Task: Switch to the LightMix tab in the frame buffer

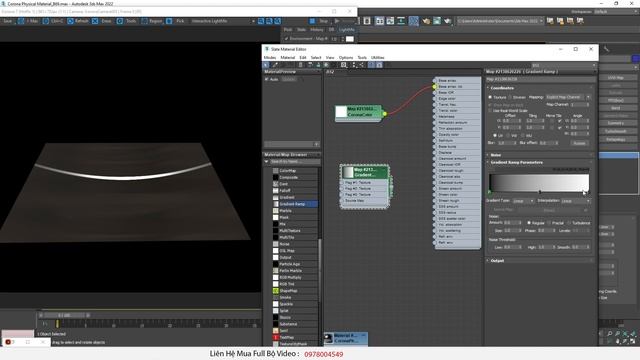Action: [x=347, y=30]
